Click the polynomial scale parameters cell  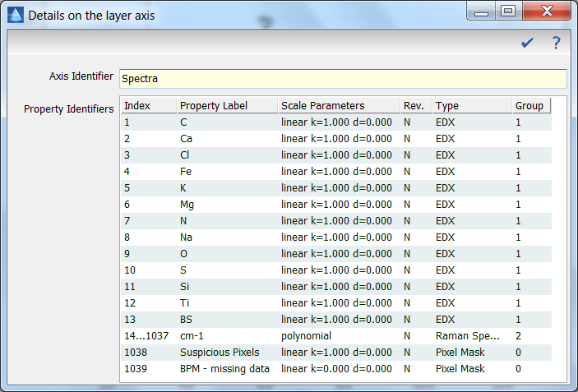coord(308,336)
